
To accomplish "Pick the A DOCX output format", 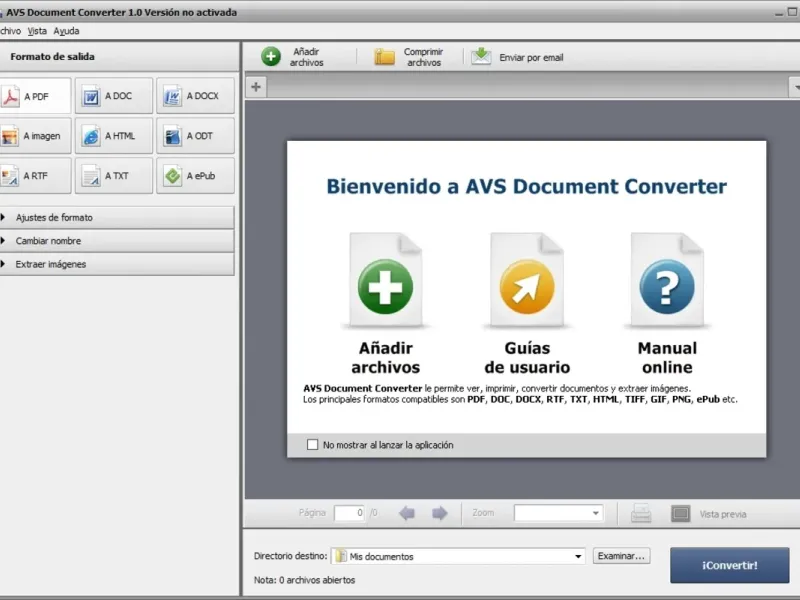I will click(195, 96).
